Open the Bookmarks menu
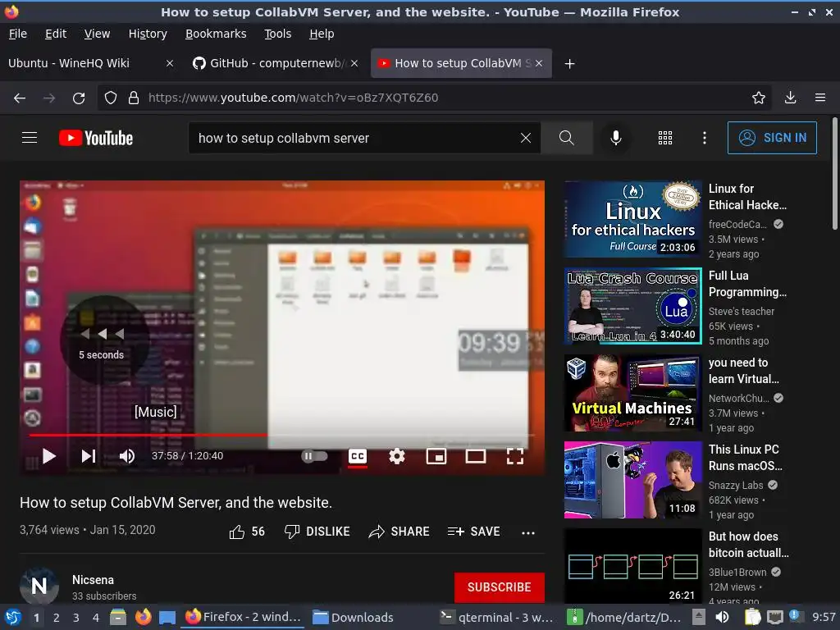This screenshot has height=630, width=840. point(216,34)
